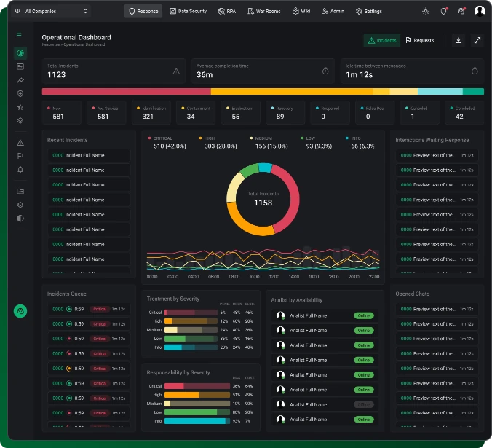Open the star favorites sidebar icon
492x448 pixels.
tap(20, 107)
